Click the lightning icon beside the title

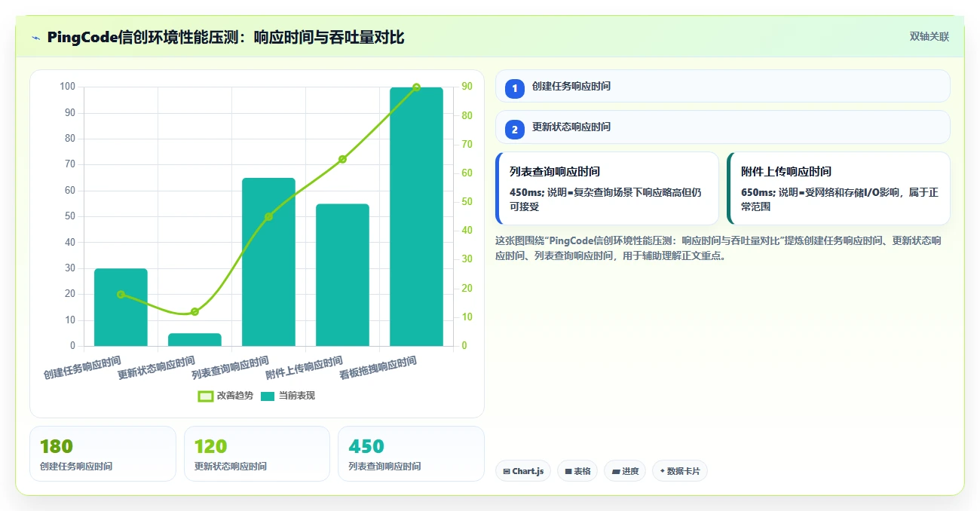(x=36, y=38)
